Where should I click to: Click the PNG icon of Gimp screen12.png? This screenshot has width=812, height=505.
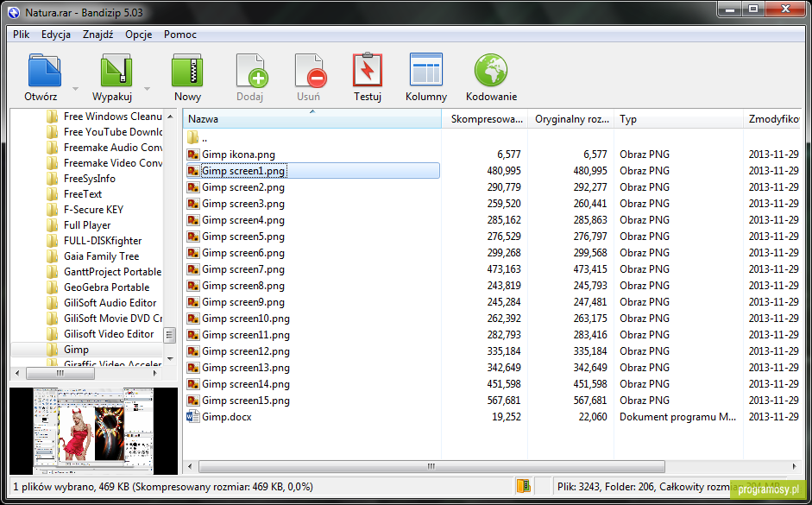[193, 351]
